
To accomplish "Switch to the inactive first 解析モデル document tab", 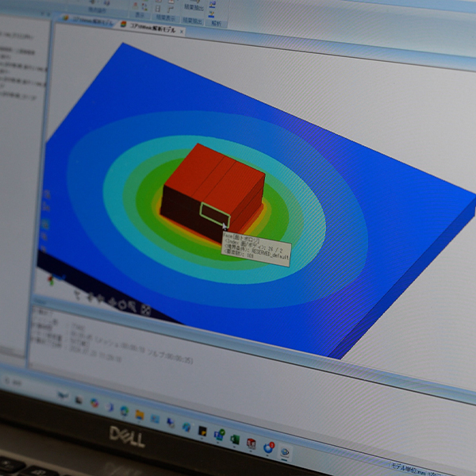I will point(88,20).
